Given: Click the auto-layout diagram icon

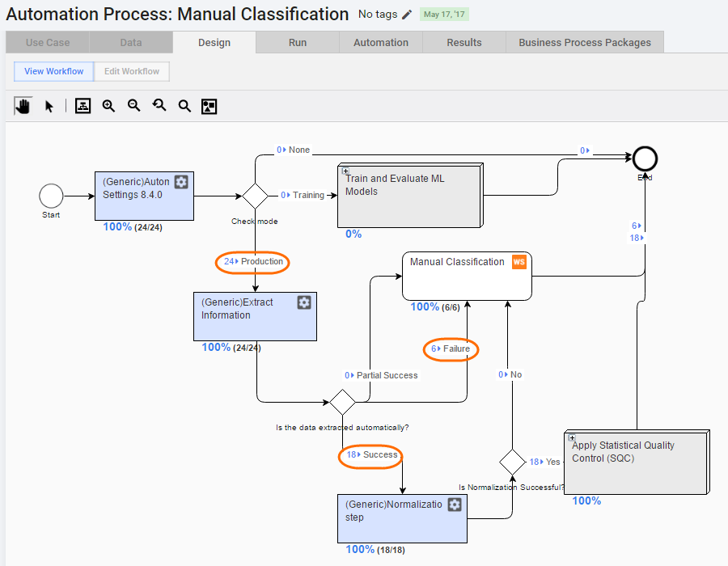Looking at the screenshot, I should pos(83,106).
